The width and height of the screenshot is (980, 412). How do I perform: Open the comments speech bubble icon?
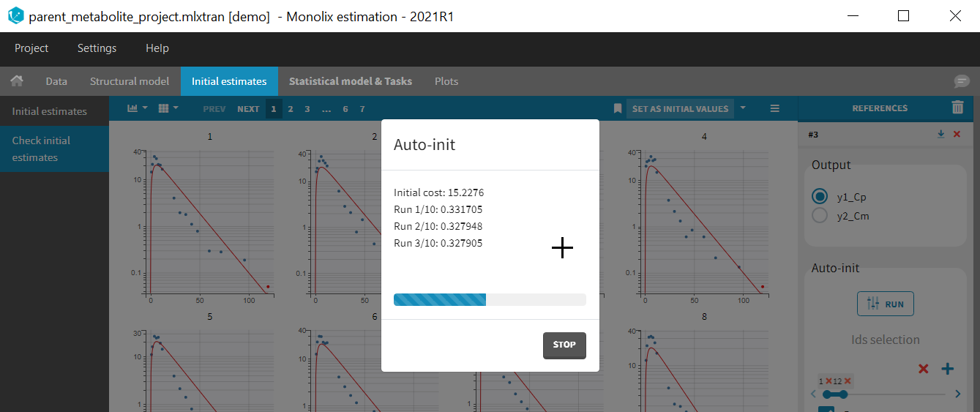point(962,81)
